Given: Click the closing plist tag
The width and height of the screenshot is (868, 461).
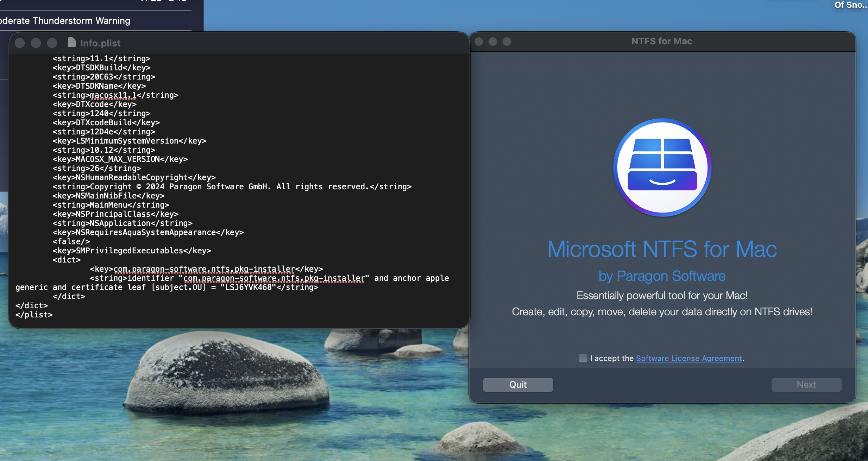Looking at the screenshot, I should (x=34, y=315).
